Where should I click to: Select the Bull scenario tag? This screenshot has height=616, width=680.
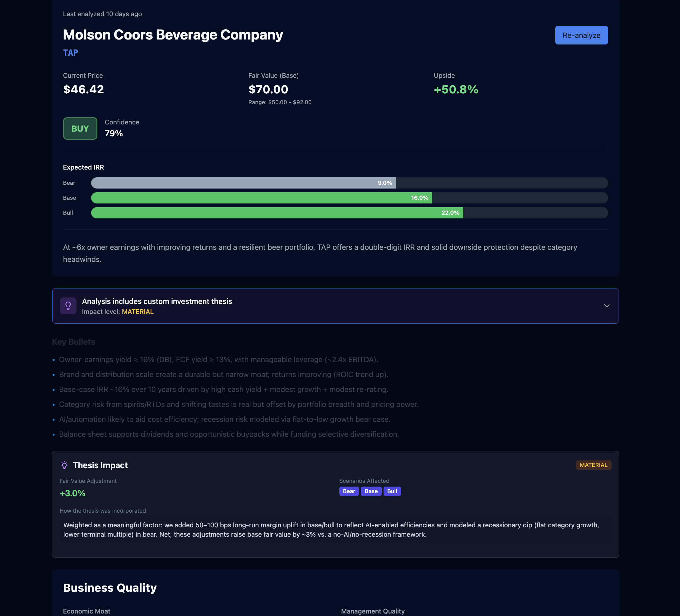(x=392, y=491)
